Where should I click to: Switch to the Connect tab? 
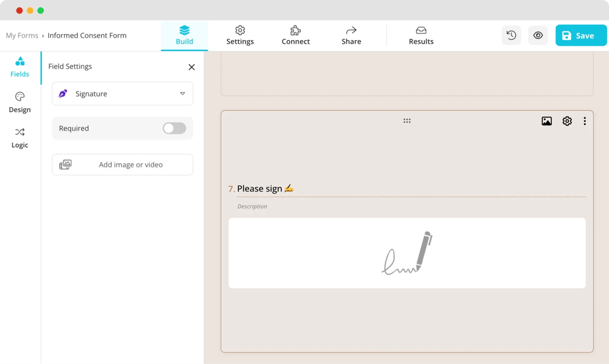pos(295,35)
